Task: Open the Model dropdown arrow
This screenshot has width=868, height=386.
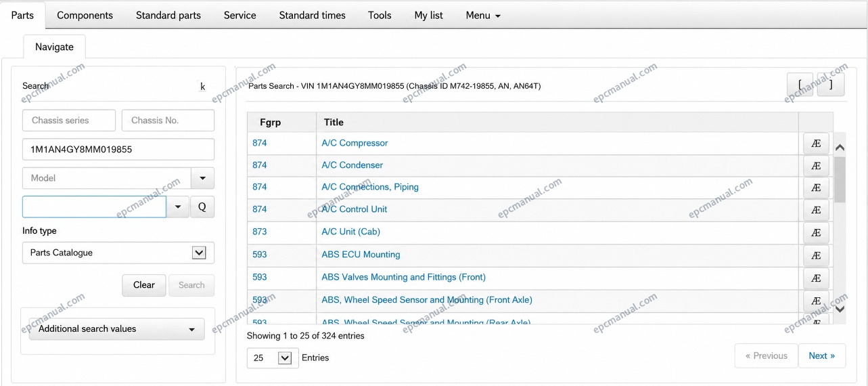Action: coord(203,178)
